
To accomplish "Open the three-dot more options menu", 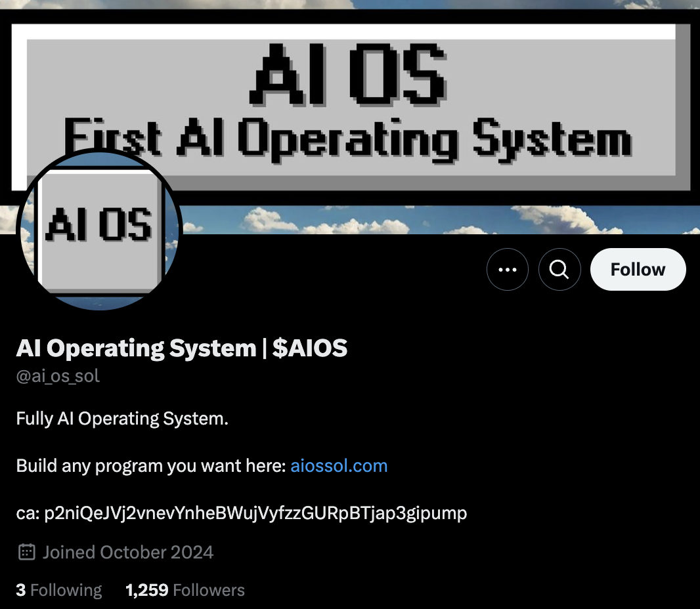I will click(507, 270).
